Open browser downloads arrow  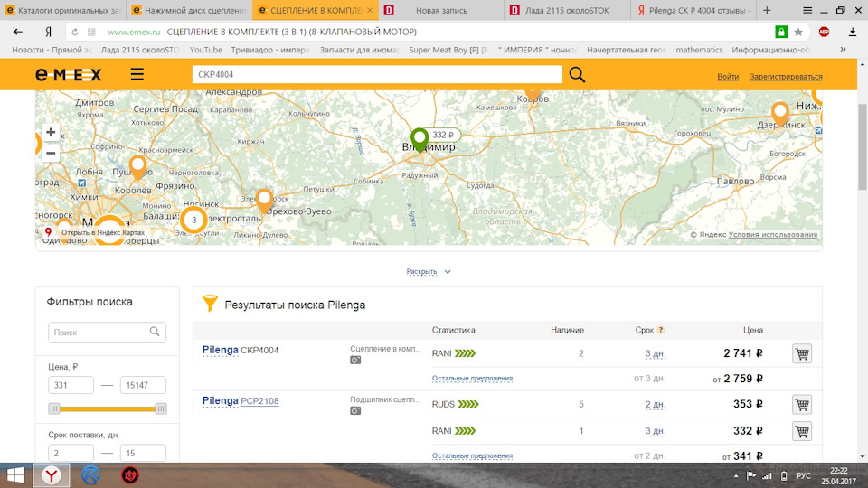tap(853, 33)
